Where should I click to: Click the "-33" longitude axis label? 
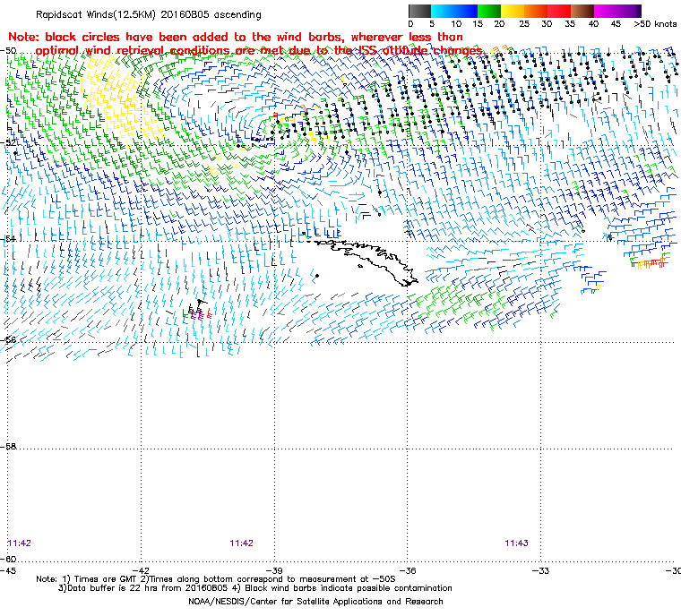pyautogui.click(x=540, y=570)
